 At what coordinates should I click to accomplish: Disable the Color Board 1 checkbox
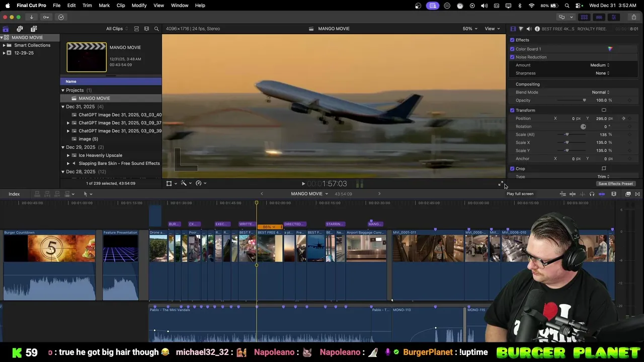(x=512, y=49)
